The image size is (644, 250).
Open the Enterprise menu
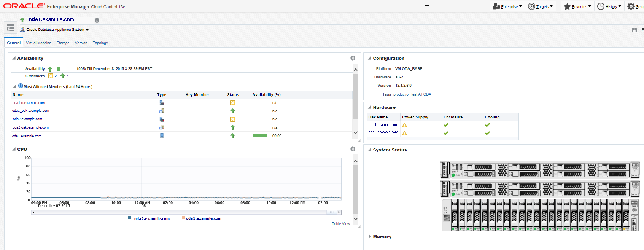[x=507, y=6]
